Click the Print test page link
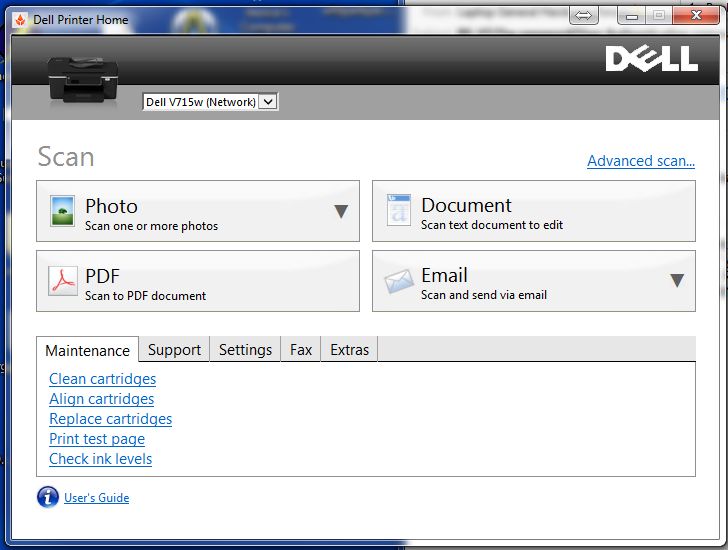Viewport: 728px width, 550px height. tap(97, 439)
